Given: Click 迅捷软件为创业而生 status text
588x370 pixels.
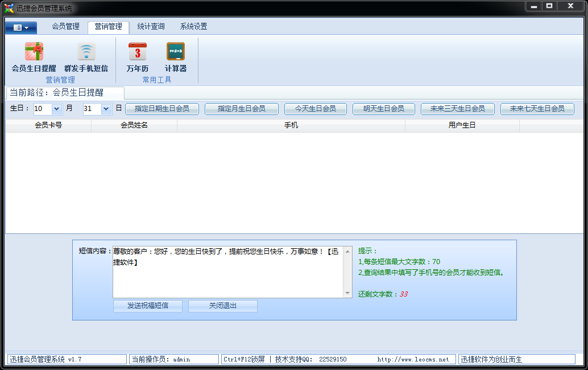Looking at the screenshot, I should tap(517, 360).
